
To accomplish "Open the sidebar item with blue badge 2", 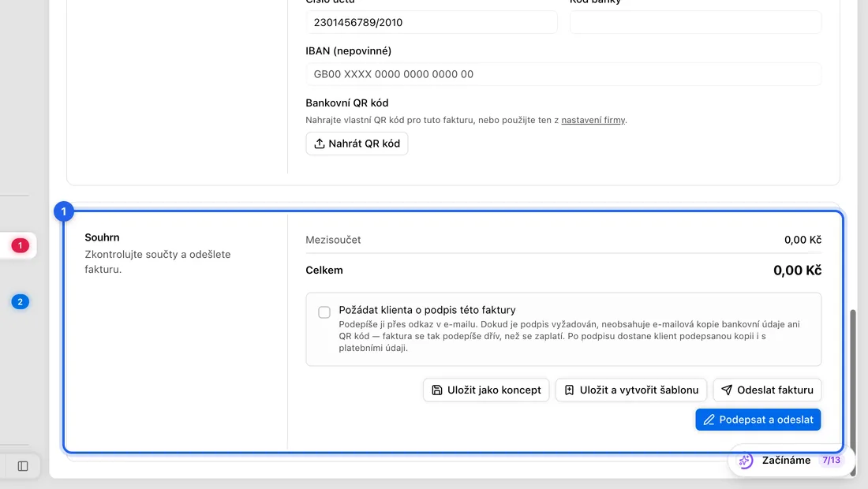I will click(x=20, y=302).
